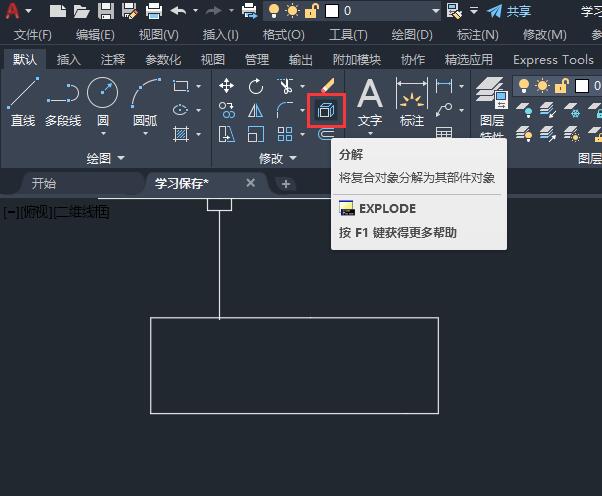
Task: Click the Save As icon with pencil
Action: 130,11
